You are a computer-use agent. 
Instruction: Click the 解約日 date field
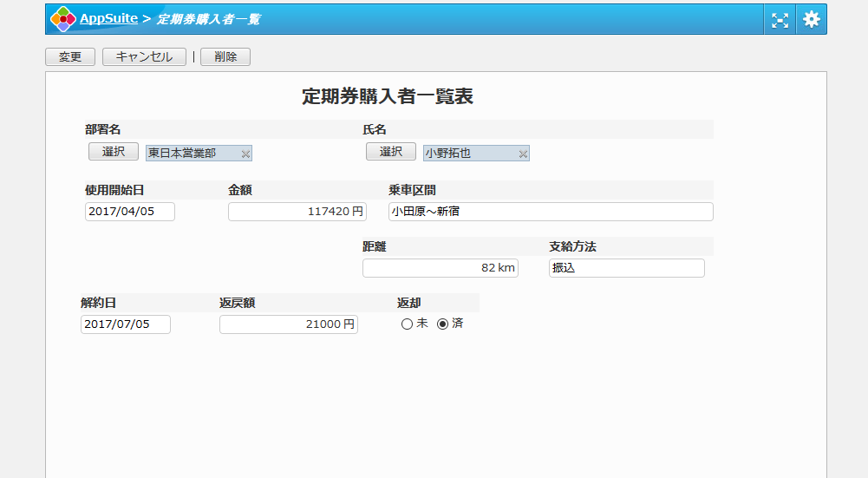tap(126, 324)
